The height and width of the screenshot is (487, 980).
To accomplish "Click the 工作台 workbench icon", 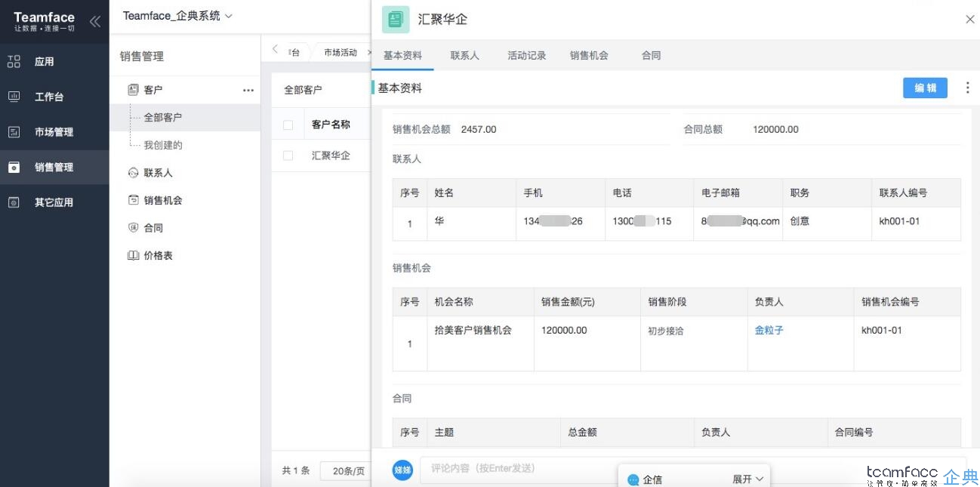I will tap(14, 97).
